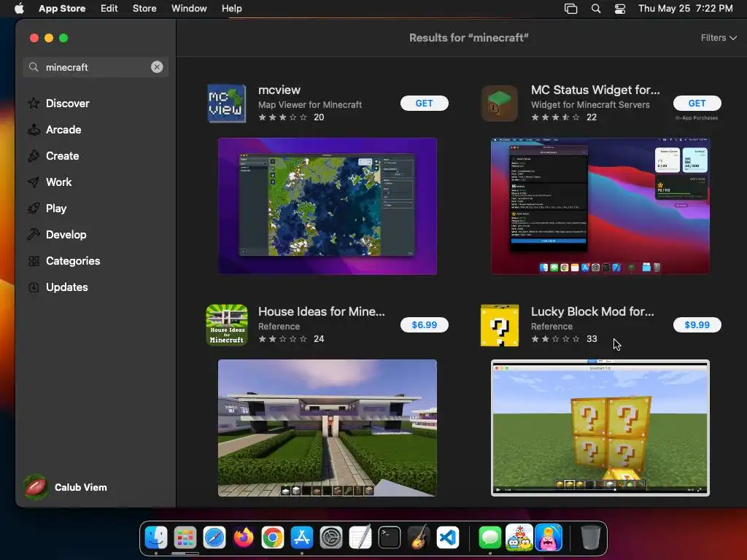The width and height of the screenshot is (747, 560).
Task: Open the Categories grid icon
Action: tap(34, 261)
